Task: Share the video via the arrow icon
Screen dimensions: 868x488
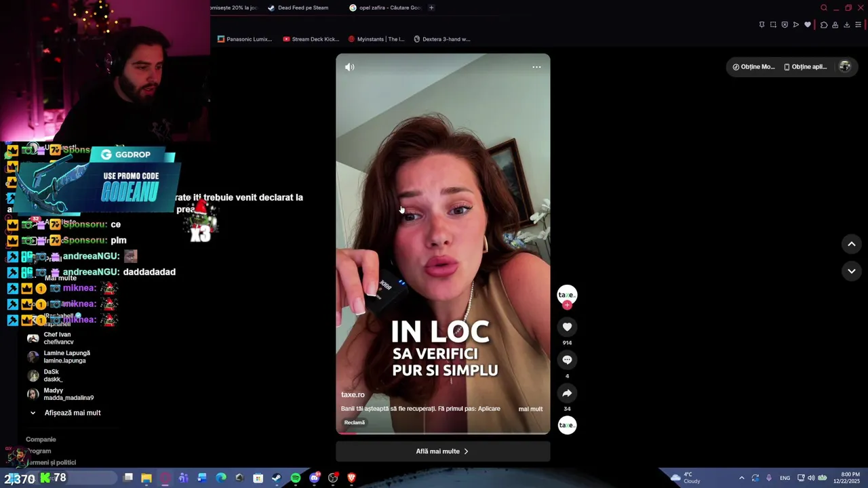Action: 567,393
